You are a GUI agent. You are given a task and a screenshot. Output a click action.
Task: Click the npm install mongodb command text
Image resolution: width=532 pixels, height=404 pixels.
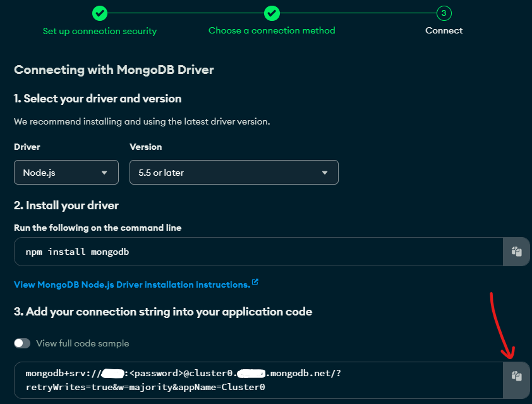[77, 252]
